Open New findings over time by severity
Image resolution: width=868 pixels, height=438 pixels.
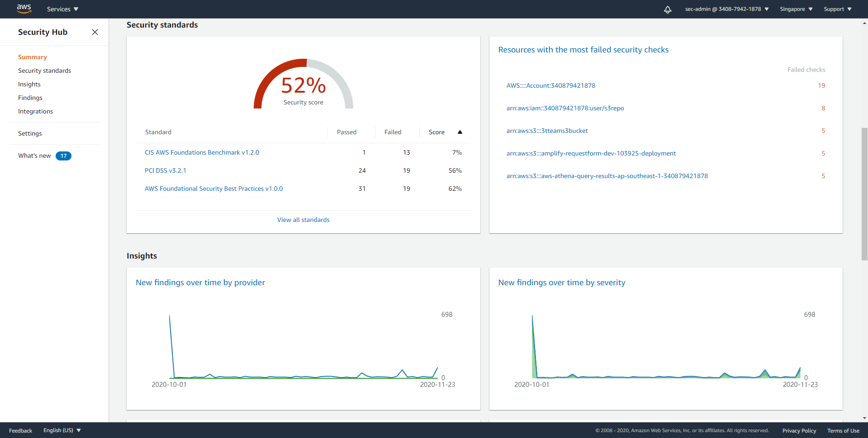(x=562, y=283)
